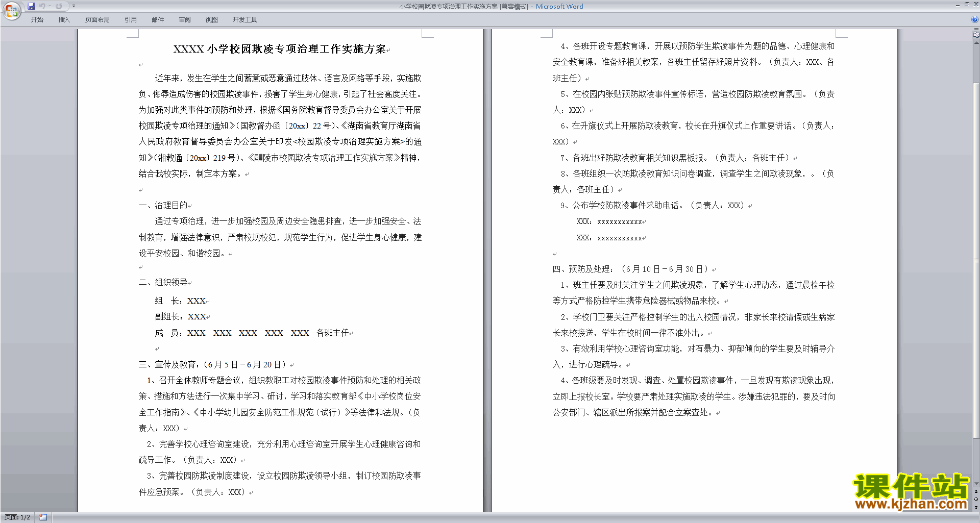Click the Select Browse Object round button
This screenshot has width=980, height=523.
tap(976, 500)
